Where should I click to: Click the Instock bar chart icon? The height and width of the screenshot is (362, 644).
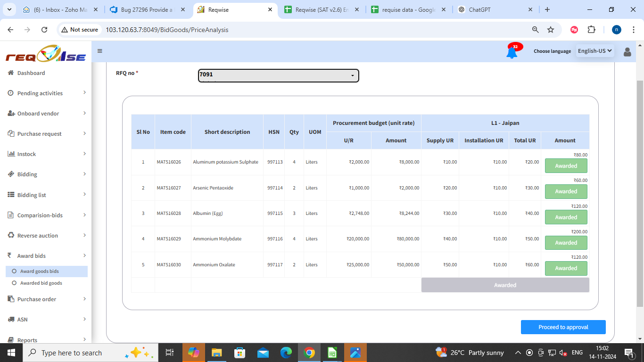11,154
